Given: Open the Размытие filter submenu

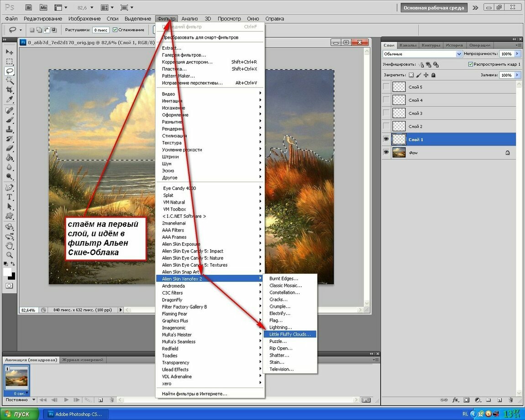Looking at the screenshot, I should click(x=210, y=122).
